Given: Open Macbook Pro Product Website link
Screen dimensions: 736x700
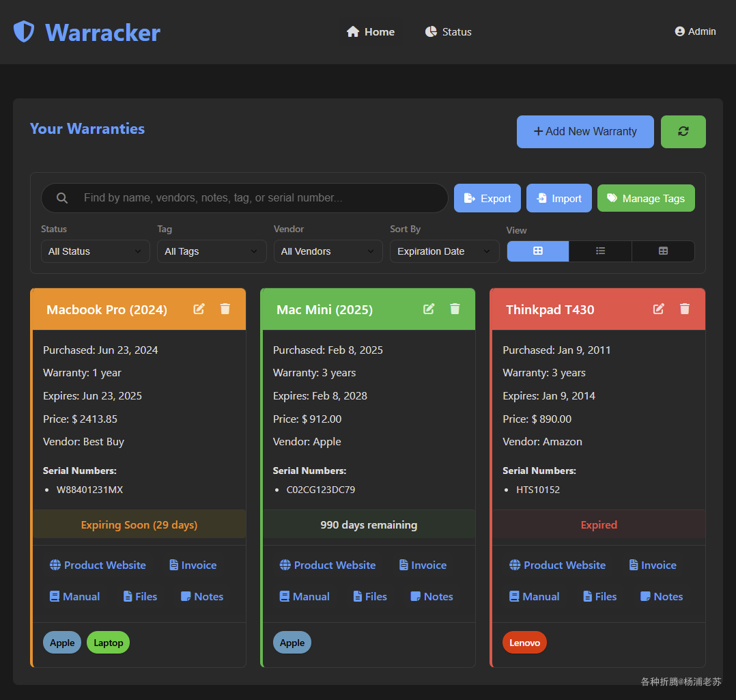Looking at the screenshot, I should pos(98,565).
